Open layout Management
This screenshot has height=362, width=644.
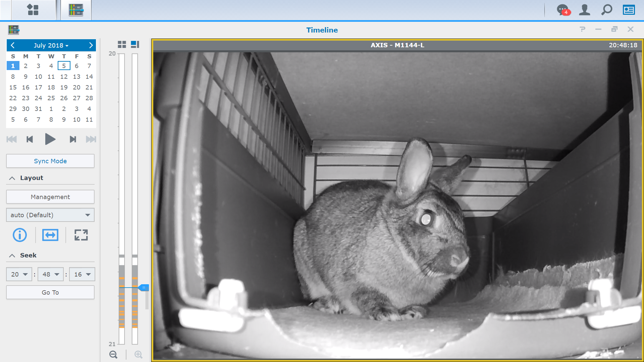(x=50, y=197)
